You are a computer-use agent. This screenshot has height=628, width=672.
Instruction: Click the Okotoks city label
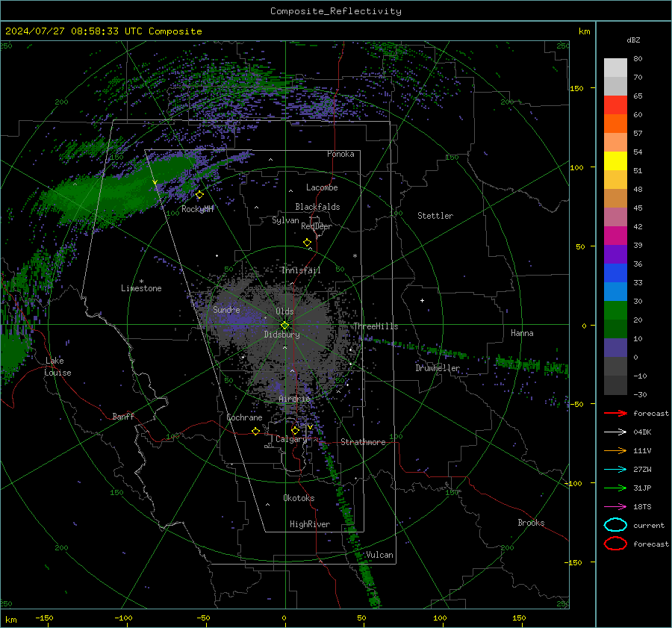tap(299, 497)
